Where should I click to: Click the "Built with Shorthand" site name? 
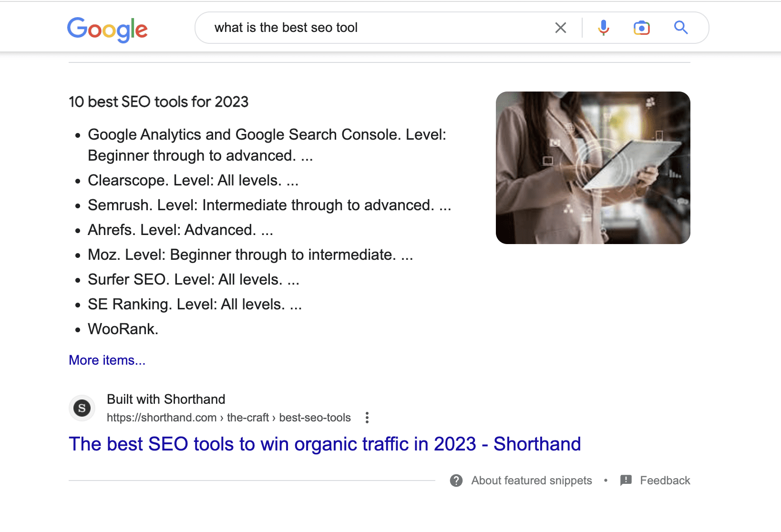pyautogui.click(x=166, y=399)
